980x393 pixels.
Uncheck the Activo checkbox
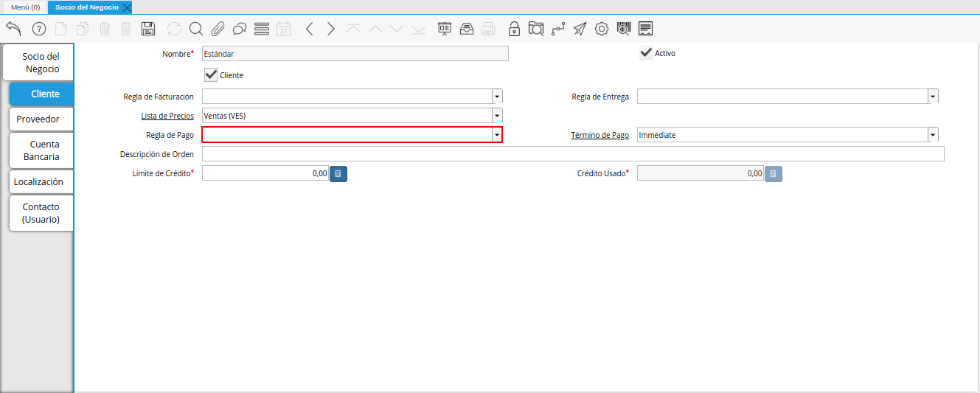646,52
